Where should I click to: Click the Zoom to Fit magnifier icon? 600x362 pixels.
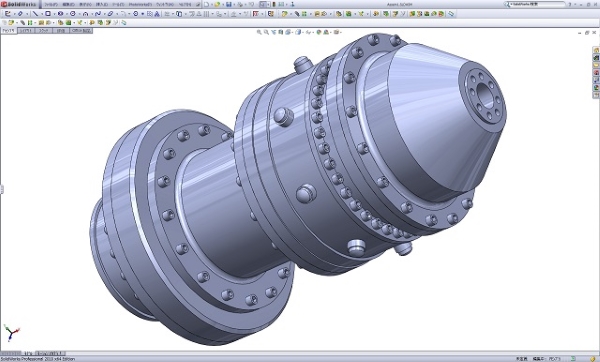pyautogui.click(x=259, y=33)
